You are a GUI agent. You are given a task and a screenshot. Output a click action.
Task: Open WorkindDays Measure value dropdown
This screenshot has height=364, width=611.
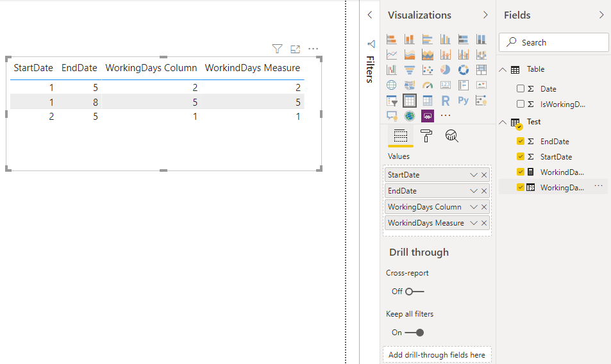point(473,223)
